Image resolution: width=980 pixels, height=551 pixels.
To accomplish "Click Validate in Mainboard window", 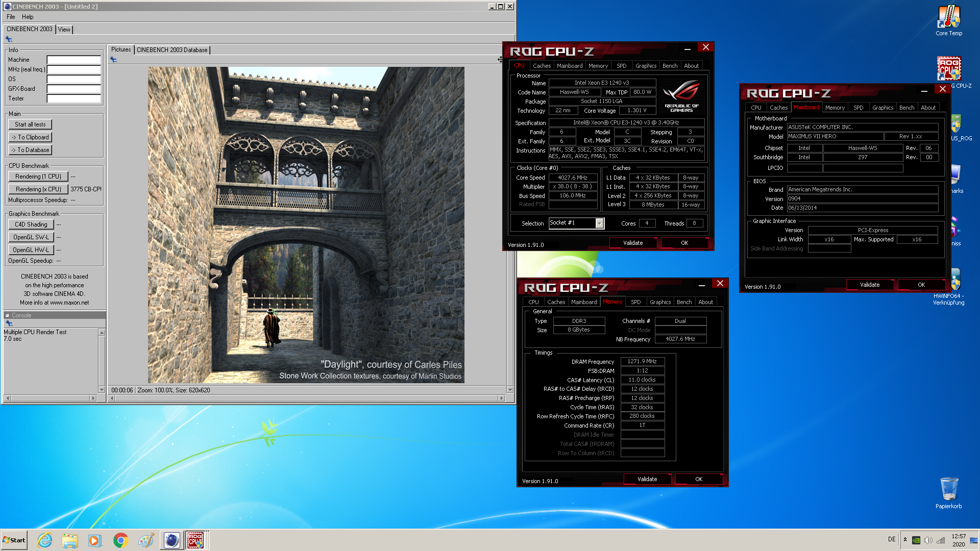I will [870, 285].
